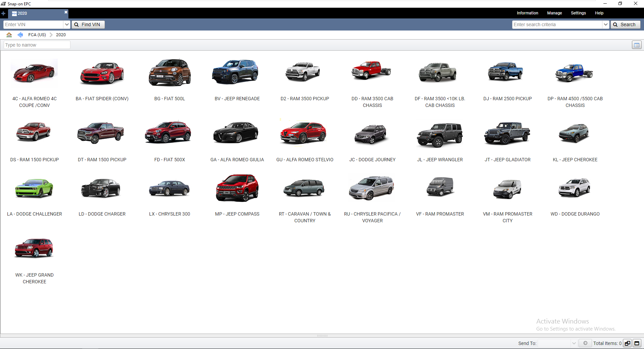Select the DS RAM 1500 Pickup thumbnail
This screenshot has height=349, width=644.
pos(33,131)
